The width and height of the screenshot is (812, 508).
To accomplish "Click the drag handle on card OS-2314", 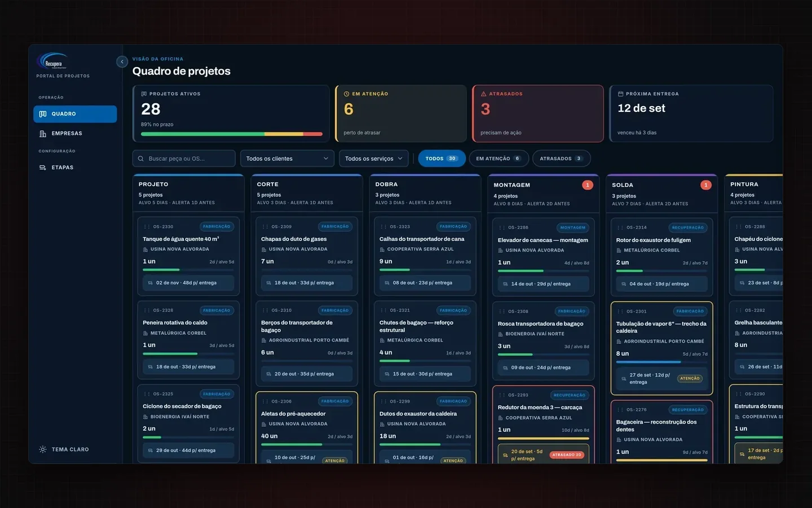I will [620, 228].
